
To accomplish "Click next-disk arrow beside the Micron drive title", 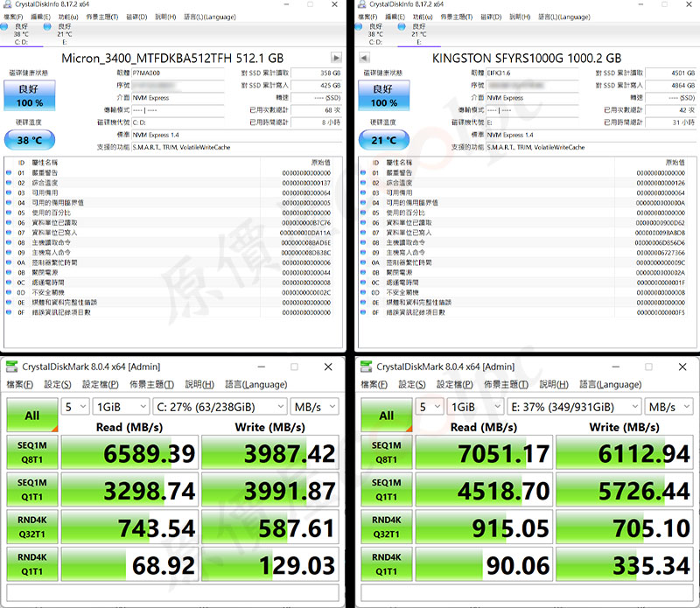I will click(336, 58).
